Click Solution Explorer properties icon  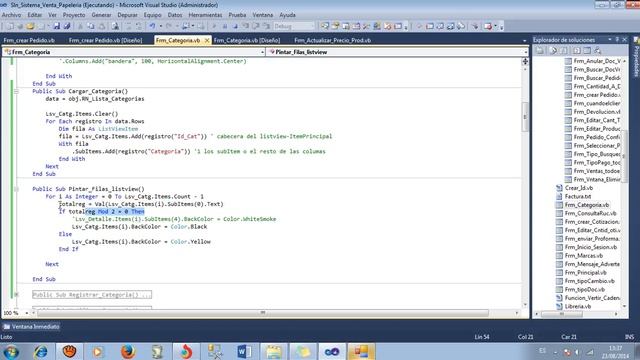point(540,51)
